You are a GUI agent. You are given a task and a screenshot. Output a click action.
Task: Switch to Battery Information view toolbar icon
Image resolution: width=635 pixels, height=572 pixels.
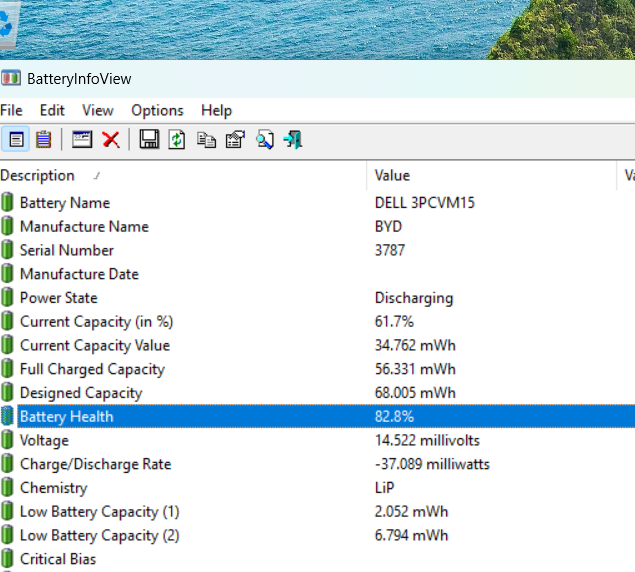tap(16, 140)
